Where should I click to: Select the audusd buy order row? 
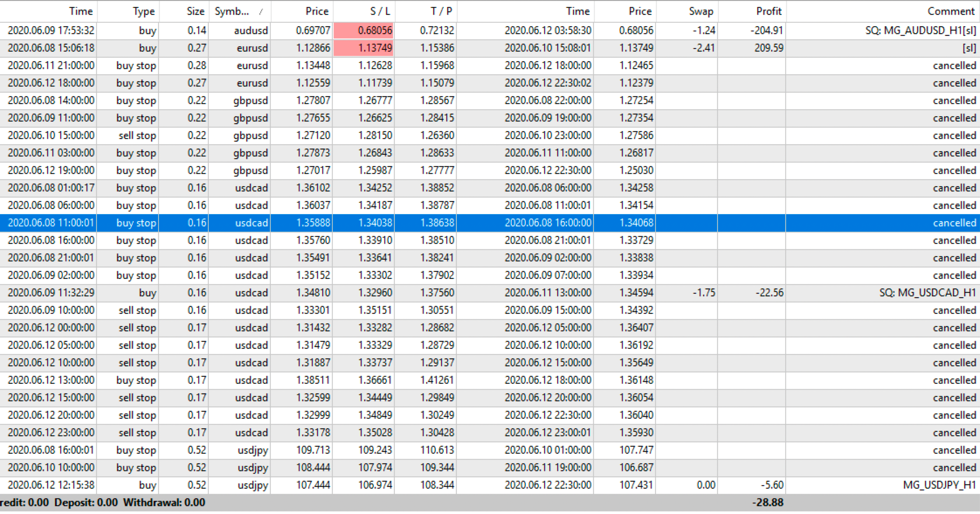pyautogui.click(x=251, y=31)
